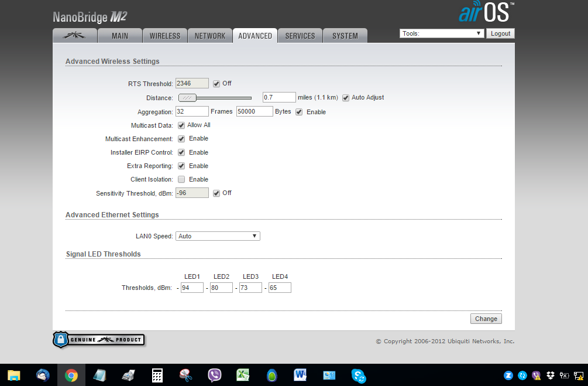Click the Change button
This screenshot has height=386, width=588.
pyautogui.click(x=486, y=319)
